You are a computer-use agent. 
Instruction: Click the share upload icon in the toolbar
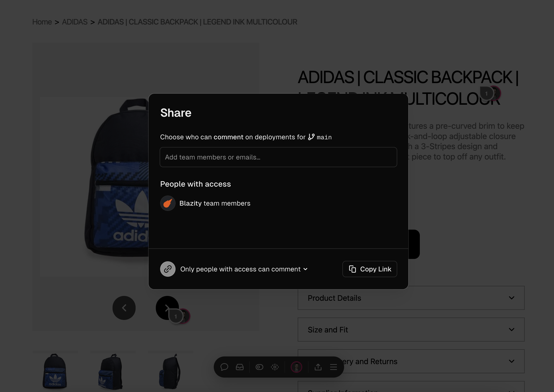pyautogui.click(x=318, y=367)
